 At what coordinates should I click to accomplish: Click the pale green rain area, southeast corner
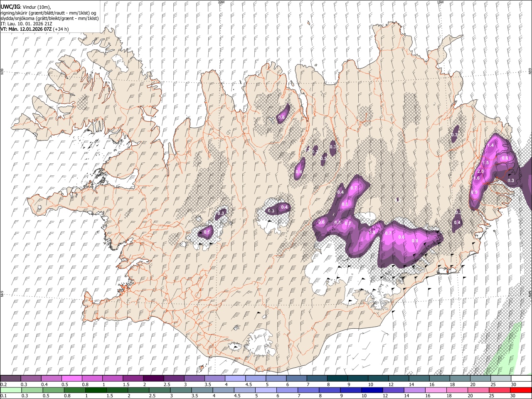tap(505, 353)
